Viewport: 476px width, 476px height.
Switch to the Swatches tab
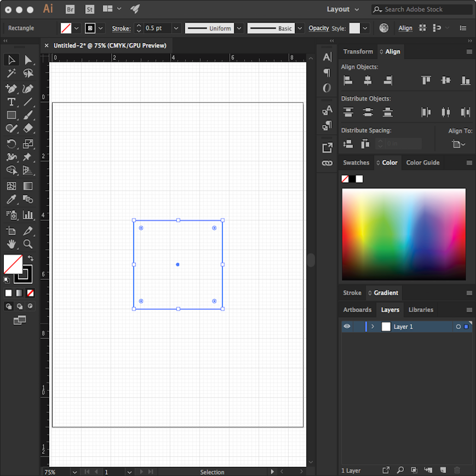356,162
